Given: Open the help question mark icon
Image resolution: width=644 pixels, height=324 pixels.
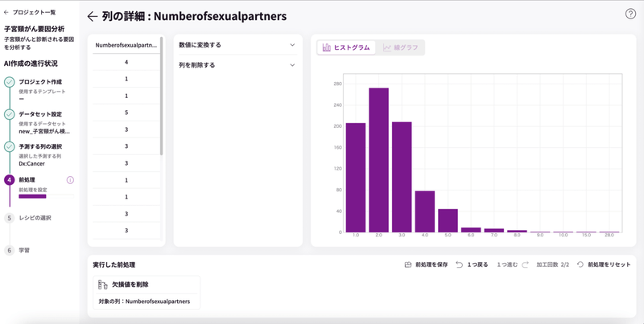Looking at the screenshot, I should (630, 14).
